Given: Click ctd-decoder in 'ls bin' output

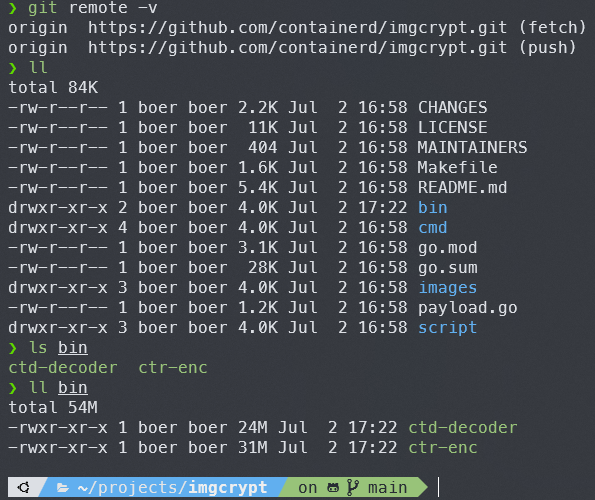Looking at the screenshot, I should [63, 368].
